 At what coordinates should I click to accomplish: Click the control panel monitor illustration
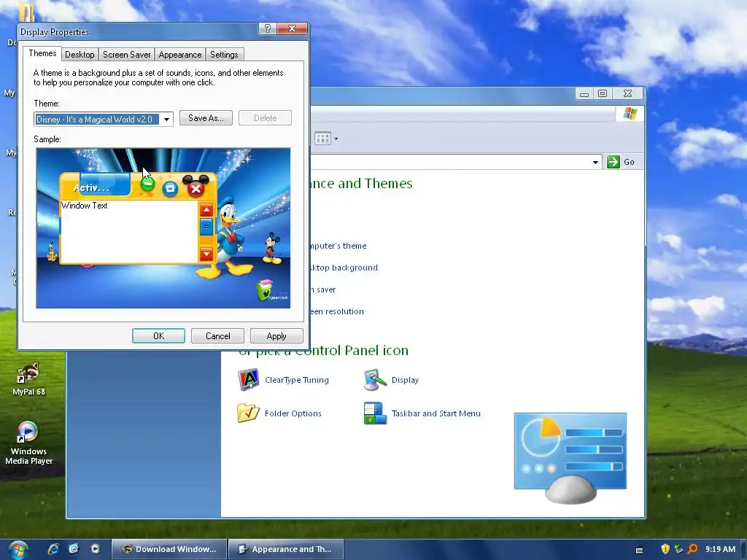click(570, 458)
